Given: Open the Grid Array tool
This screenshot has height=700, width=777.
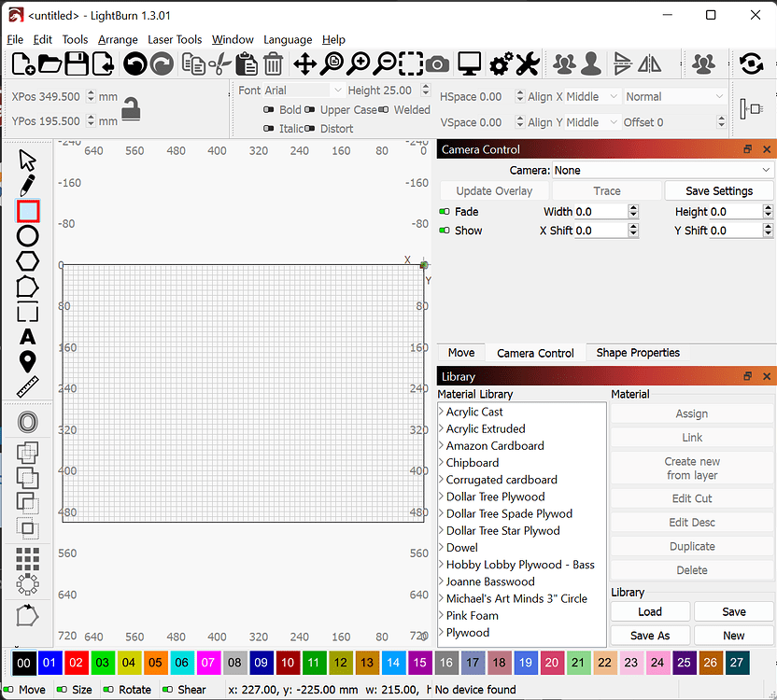Looking at the screenshot, I should (x=28, y=559).
